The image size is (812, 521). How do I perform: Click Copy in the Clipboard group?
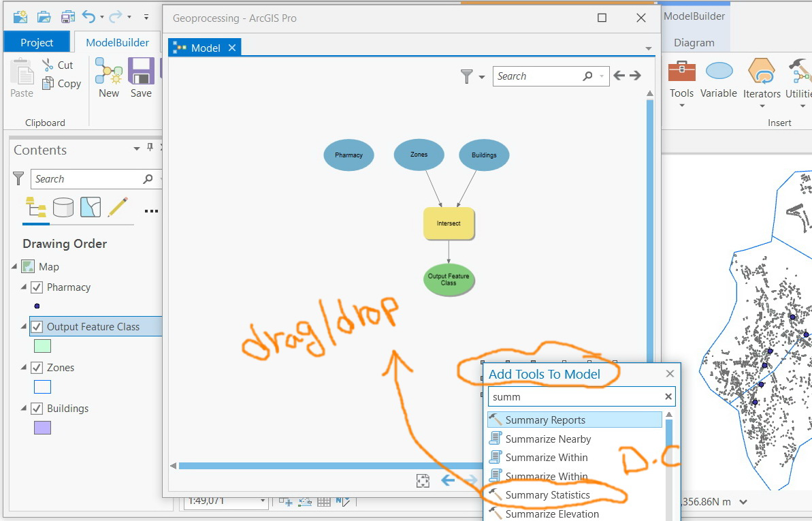(x=62, y=84)
